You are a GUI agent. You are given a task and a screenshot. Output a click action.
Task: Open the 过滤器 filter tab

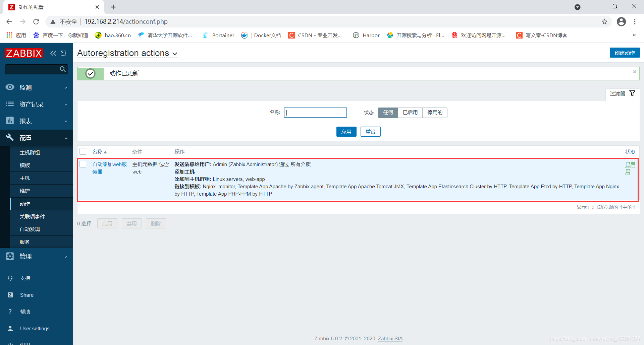[622, 93]
